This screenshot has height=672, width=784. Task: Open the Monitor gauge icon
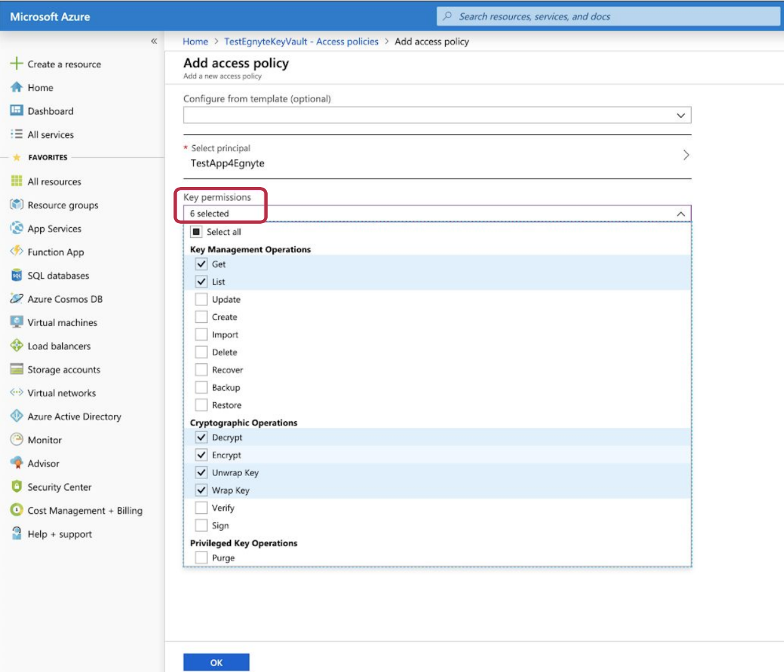pyautogui.click(x=17, y=439)
